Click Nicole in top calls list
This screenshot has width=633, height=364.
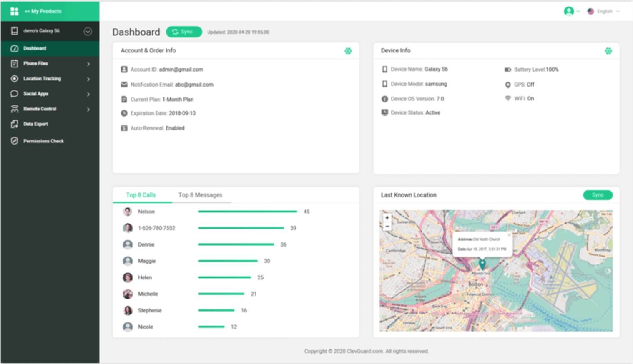(x=146, y=327)
